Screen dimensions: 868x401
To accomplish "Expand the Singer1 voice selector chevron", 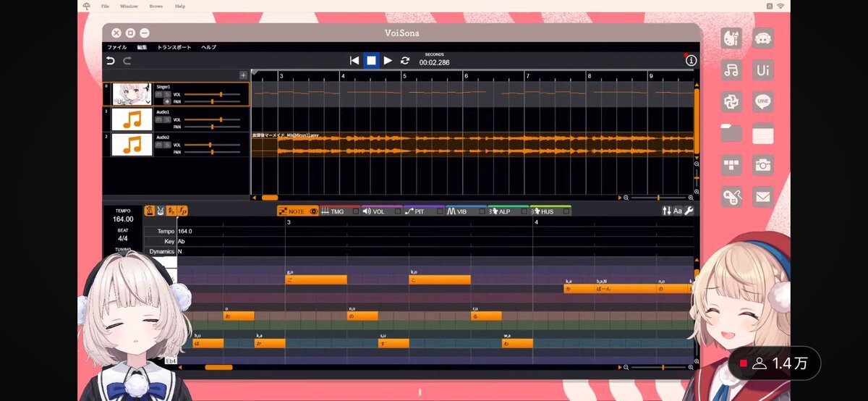I will coord(148,102).
